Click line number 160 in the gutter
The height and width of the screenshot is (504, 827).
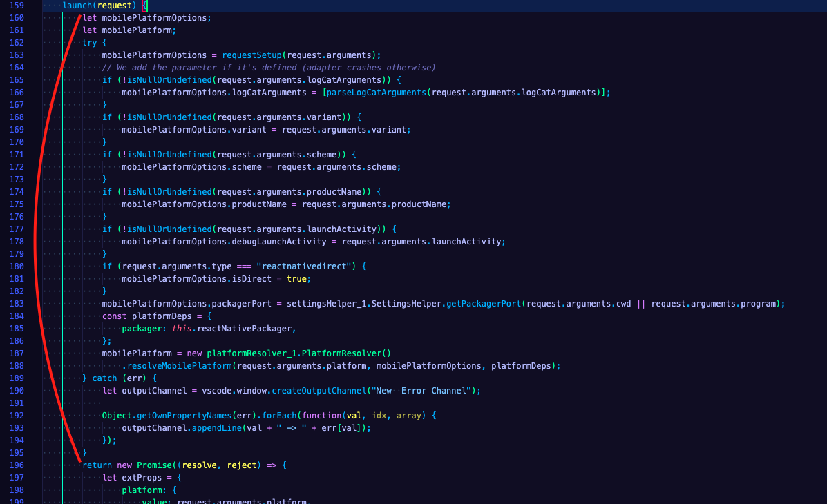pyautogui.click(x=17, y=18)
